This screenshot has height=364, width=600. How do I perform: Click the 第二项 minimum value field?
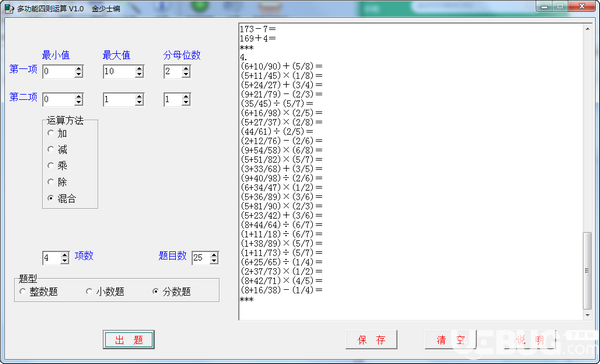[x=58, y=100]
